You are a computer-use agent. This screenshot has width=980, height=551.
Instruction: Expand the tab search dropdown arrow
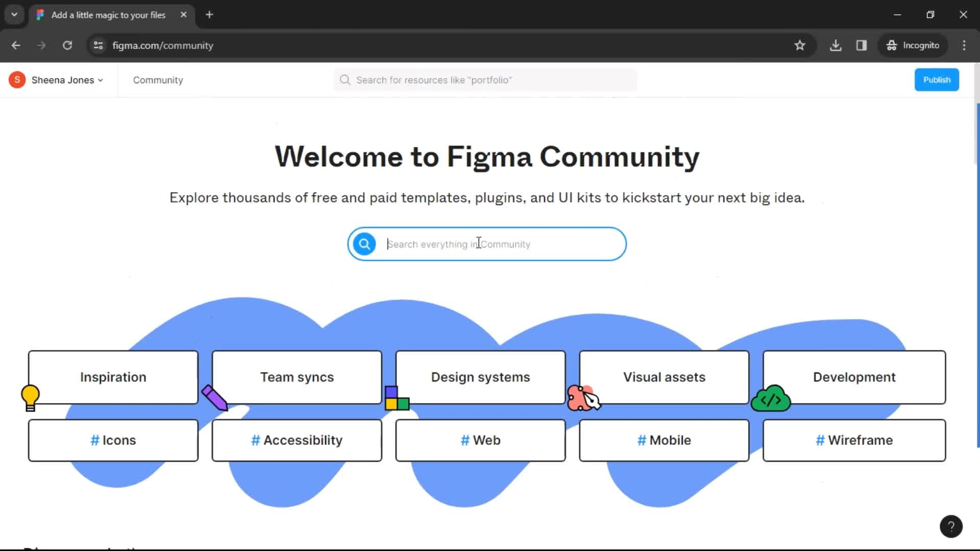(x=14, y=15)
